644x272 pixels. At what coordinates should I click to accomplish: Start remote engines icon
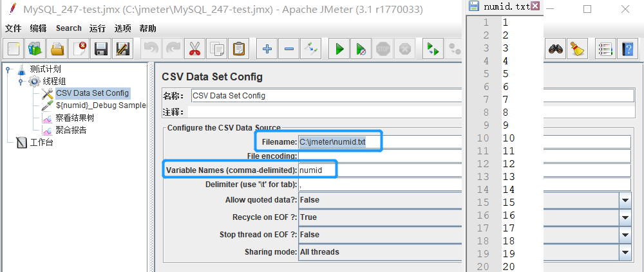pyautogui.click(x=433, y=50)
